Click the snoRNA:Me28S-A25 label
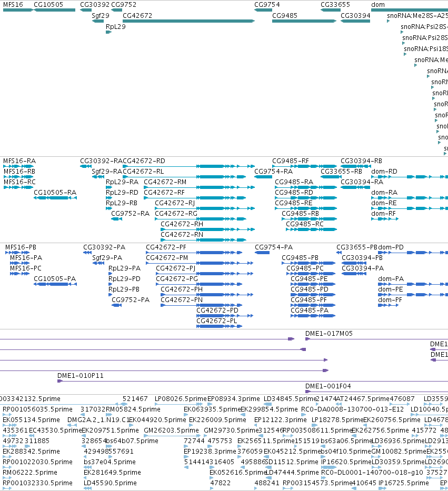Image resolution: width=448 pixels, height=491 pixels. (417, 16)
